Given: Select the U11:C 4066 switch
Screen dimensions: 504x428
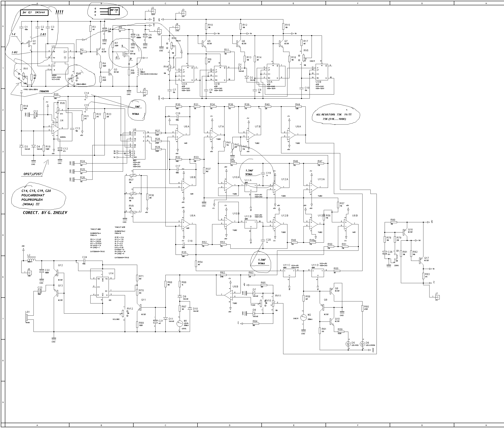Looking at the screenshot, I should 289,273.
